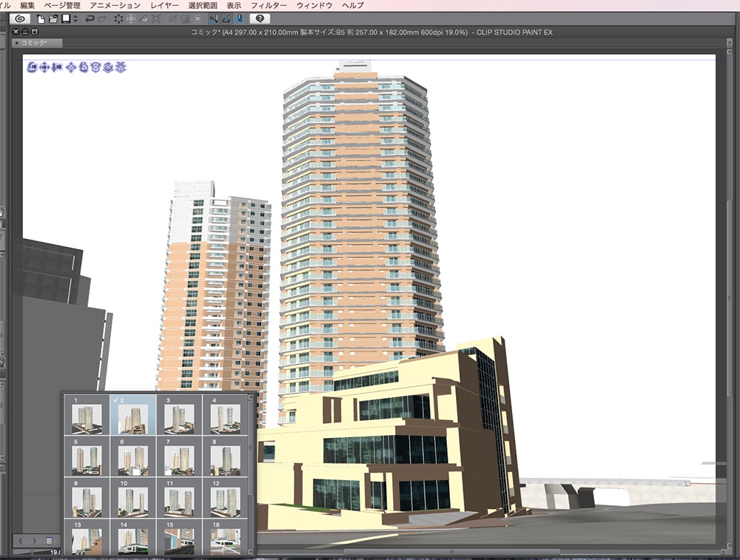Choose camera angle preset 6
Image resolution: width=740 pixels, height=560 pixels.
[133, 456]
